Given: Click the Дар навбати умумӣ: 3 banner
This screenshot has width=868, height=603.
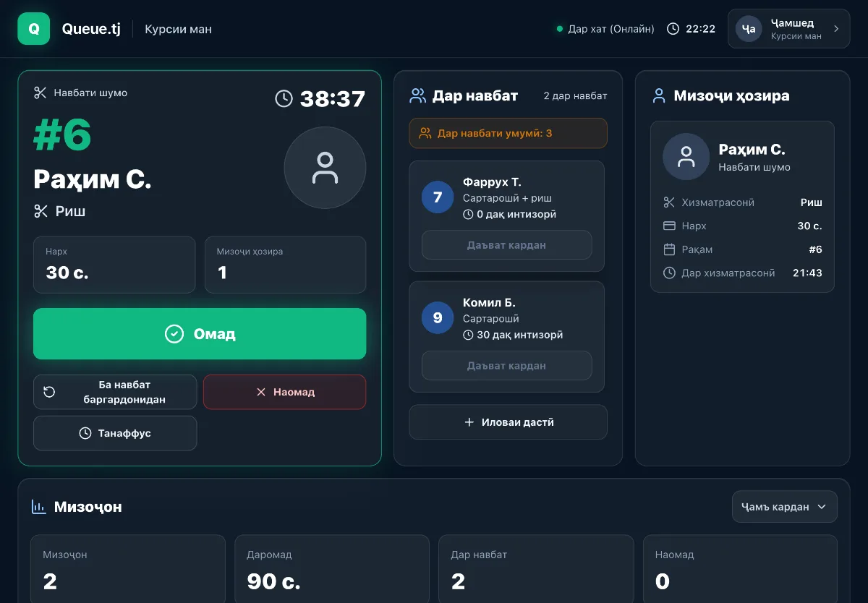Looking at the screenshot, I should 508,133.
